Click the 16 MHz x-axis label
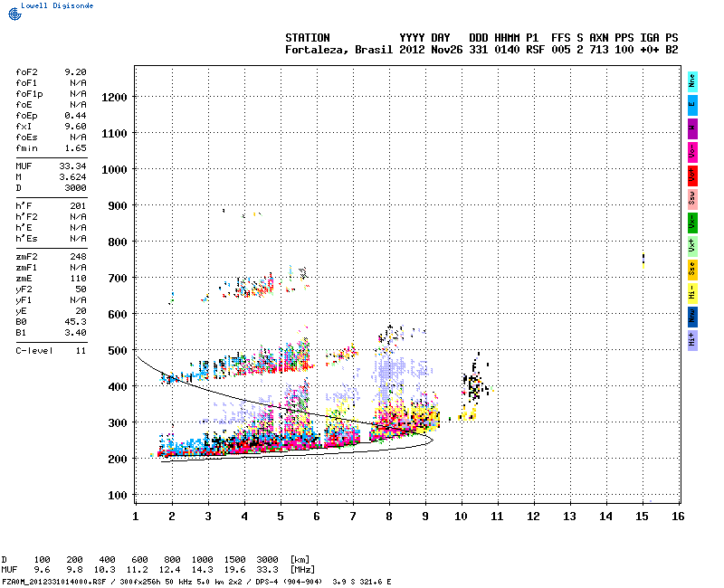 [x=677, y=516]
